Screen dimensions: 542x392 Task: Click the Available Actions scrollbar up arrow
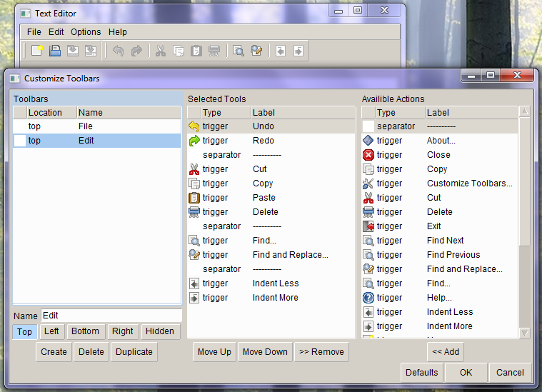524,111
